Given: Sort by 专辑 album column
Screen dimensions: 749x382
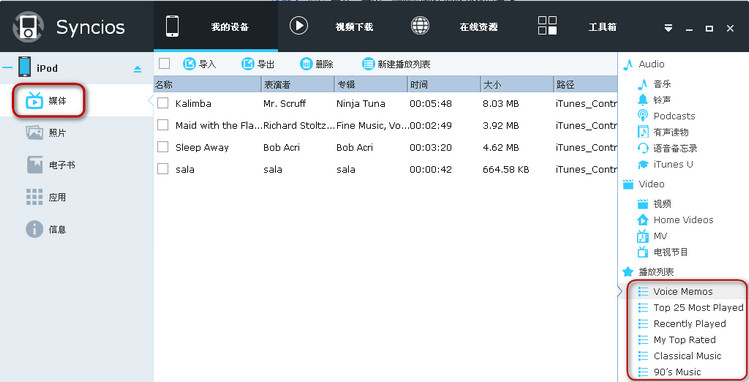Looking at the screenshot, I should [371, 85].
